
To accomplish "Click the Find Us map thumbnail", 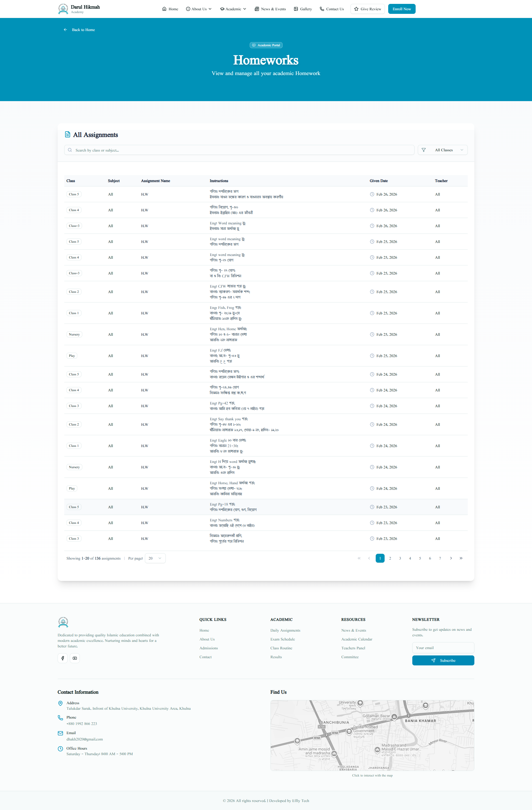I will point(372,735).
